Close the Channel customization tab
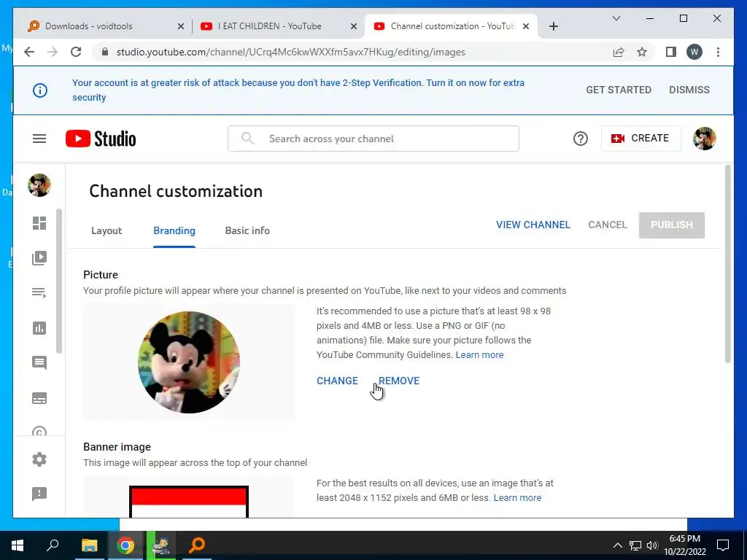Image resolution: width=747 pixels, height=560 pixels. tap(526, 26)
